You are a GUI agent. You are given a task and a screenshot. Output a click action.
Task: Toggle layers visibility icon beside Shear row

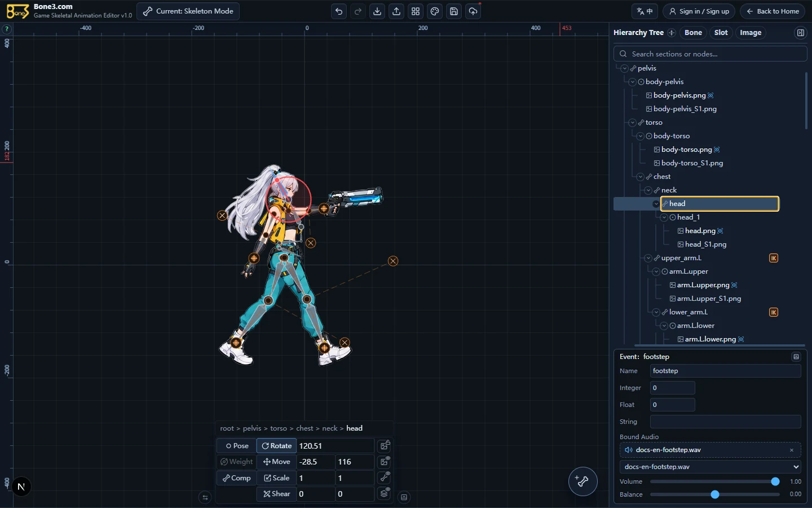click(x=385, y=493)
